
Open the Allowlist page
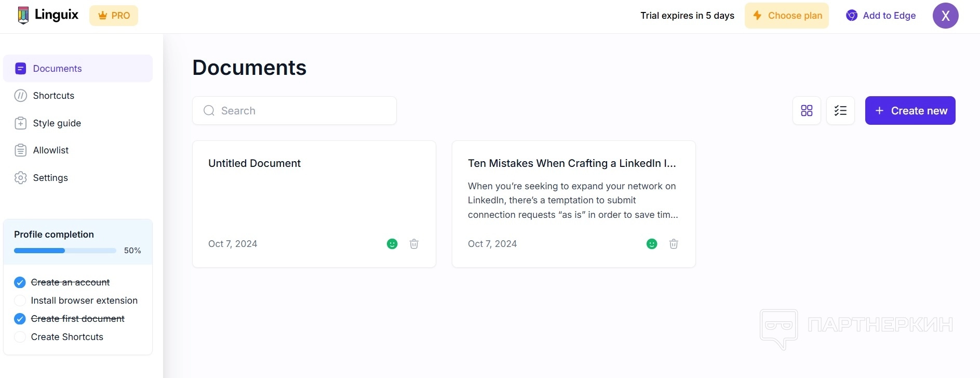pyautogui.click(x=50, y=150)
